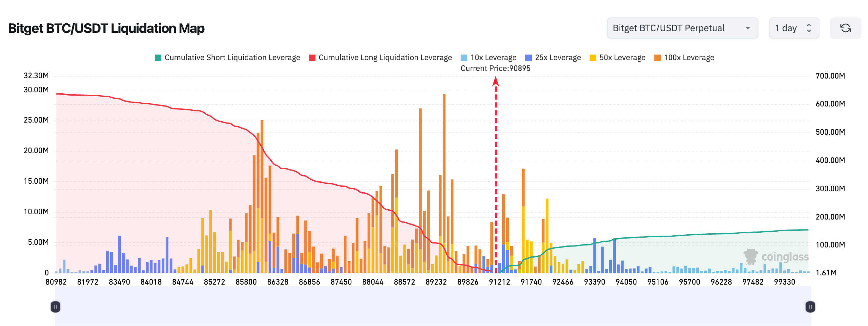Click the green Cumulative Short legend square
The image size is (868, 326).
coord(158,58)
